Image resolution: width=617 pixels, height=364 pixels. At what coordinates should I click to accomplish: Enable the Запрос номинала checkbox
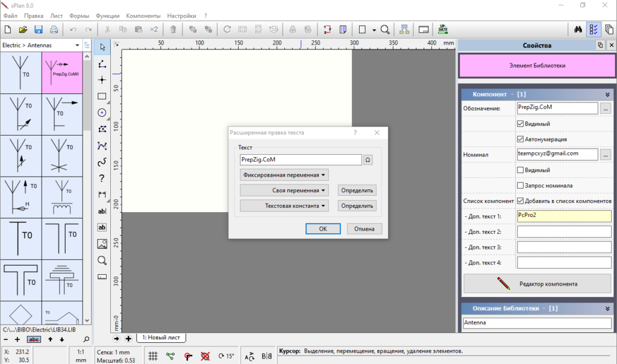click(521, 185)
